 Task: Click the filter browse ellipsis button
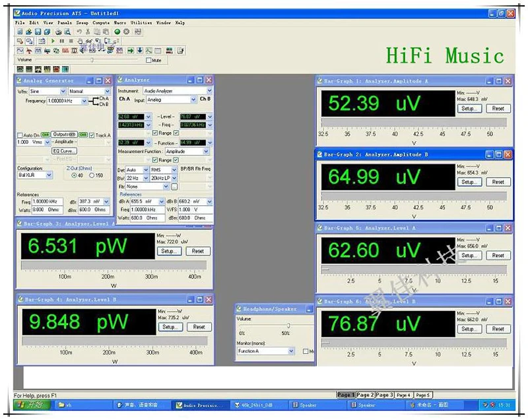[x=174, y=187]
